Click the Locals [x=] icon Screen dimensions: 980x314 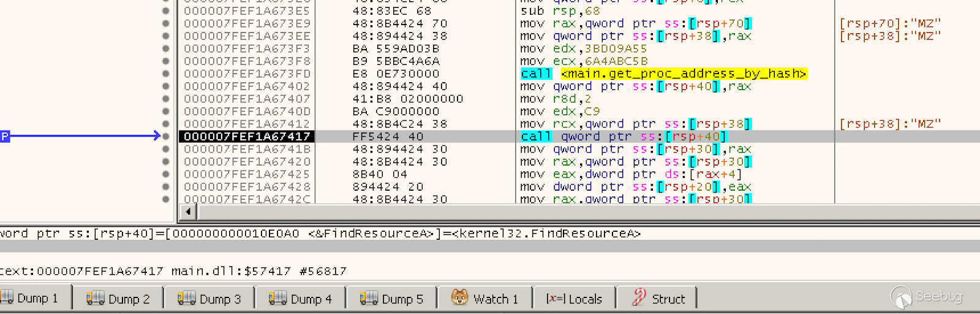pos(556,299)
